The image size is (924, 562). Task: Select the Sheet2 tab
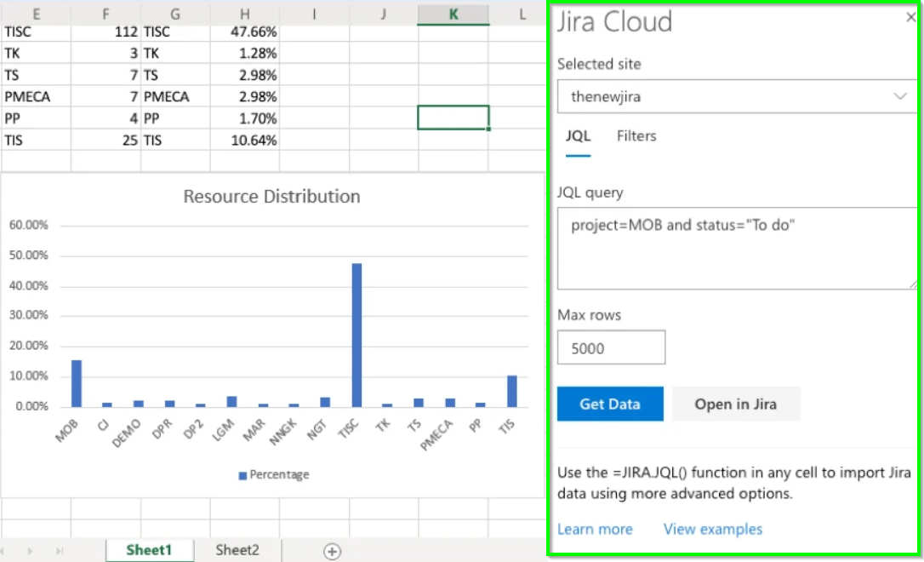pos(237,550)
